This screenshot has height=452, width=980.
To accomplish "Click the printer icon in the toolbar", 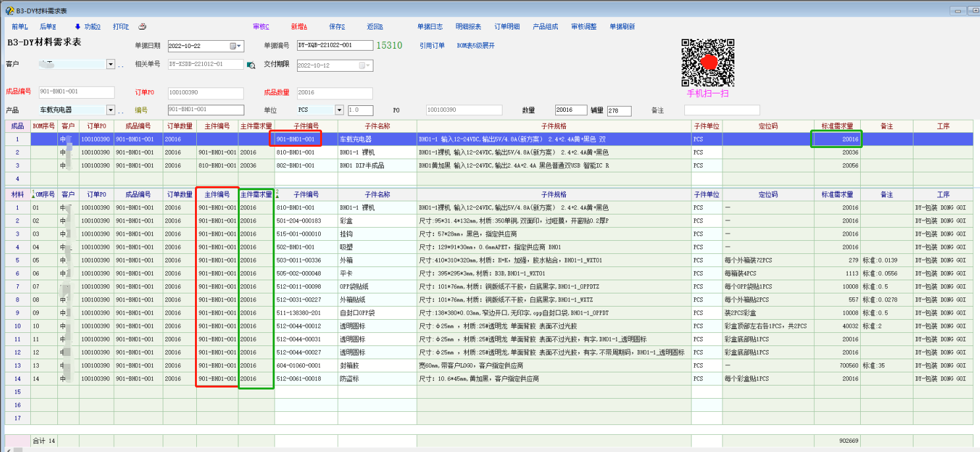I will [142, 27].
